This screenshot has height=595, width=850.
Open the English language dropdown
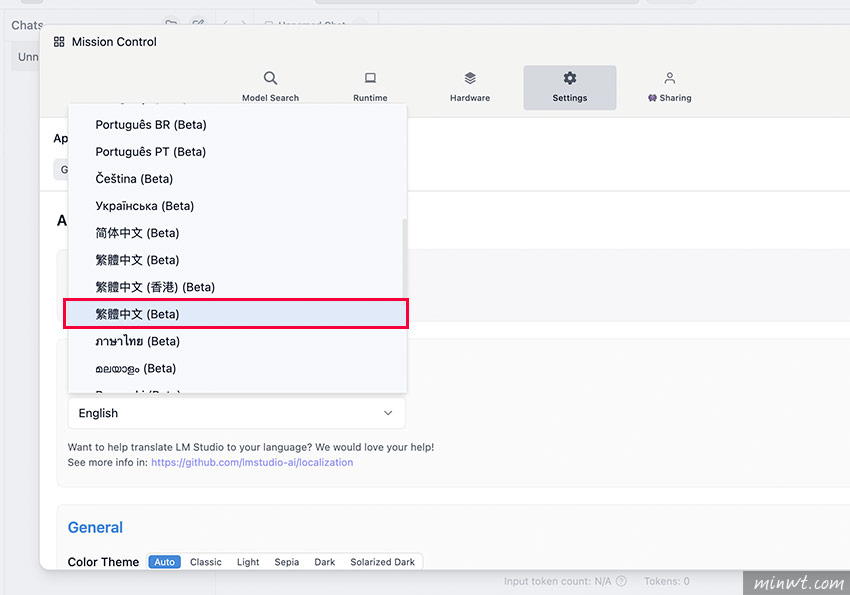click(236, 413)
